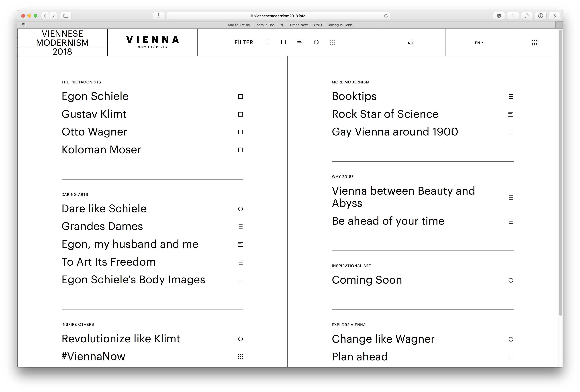Open the bookmarks grid icon in favorites bar
Image resolution: width=580 pixels, height=392 pixels.
(x=24, y=25)
